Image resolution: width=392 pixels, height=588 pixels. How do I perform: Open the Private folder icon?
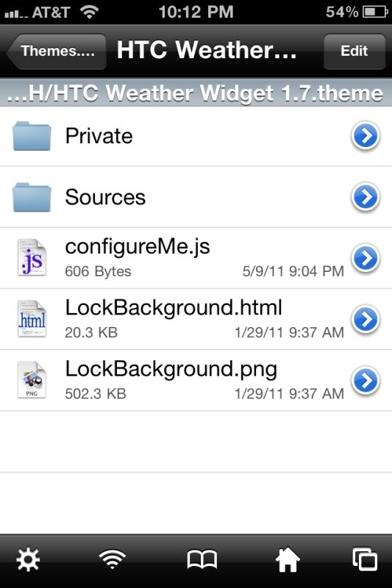(x=32, y=136)
